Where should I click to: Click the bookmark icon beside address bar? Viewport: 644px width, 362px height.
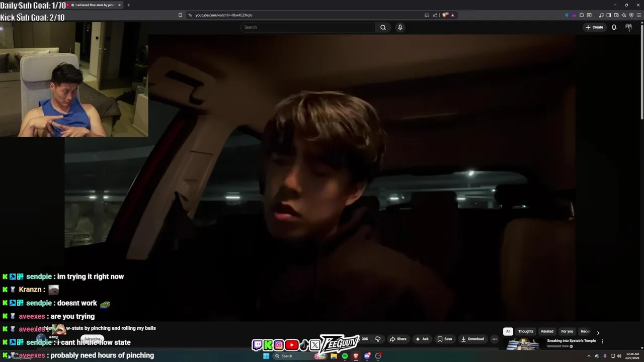180,15
